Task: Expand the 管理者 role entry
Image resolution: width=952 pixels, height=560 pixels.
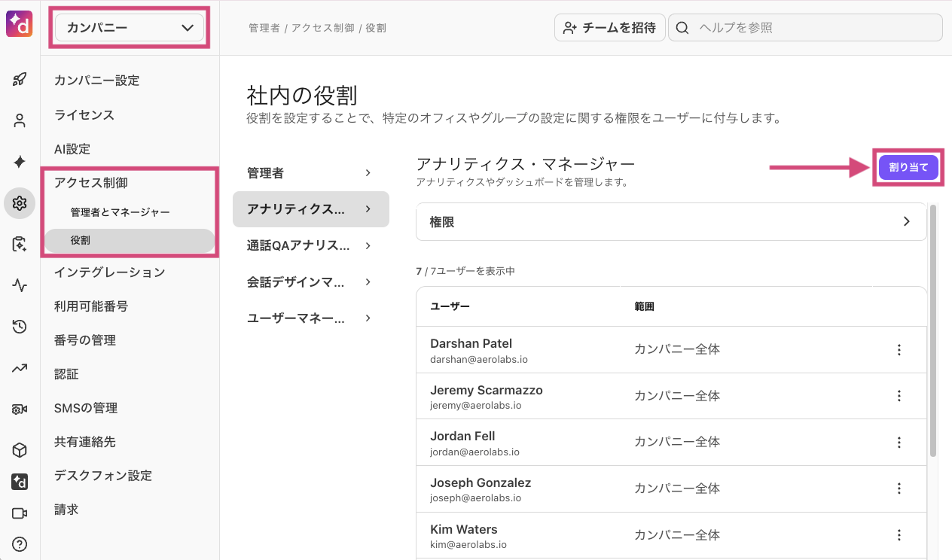Action: coord(311,172)
